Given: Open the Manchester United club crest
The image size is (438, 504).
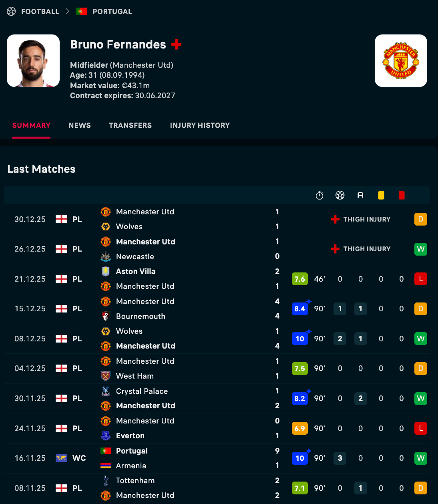Looking at the screenshot, I should click(x=401, y=61).
